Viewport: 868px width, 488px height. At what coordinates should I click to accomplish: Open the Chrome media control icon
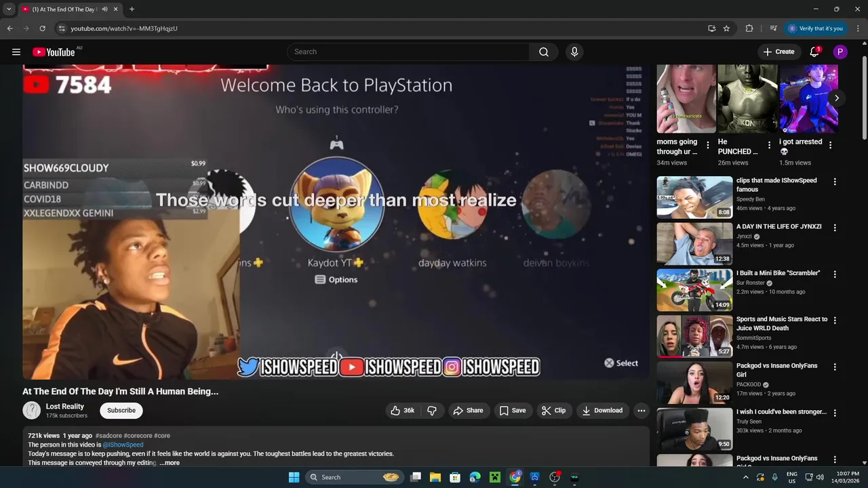point(773,28)
